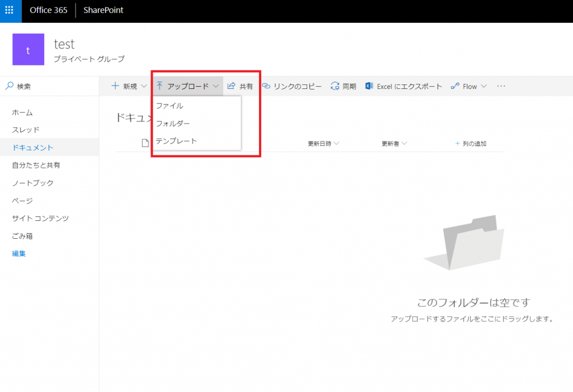
Task: Click the Excel icon to export
Action: pos(369,86)
